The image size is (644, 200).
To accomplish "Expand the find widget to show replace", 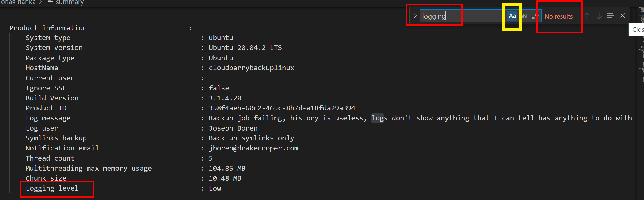I will click(414, 16).
